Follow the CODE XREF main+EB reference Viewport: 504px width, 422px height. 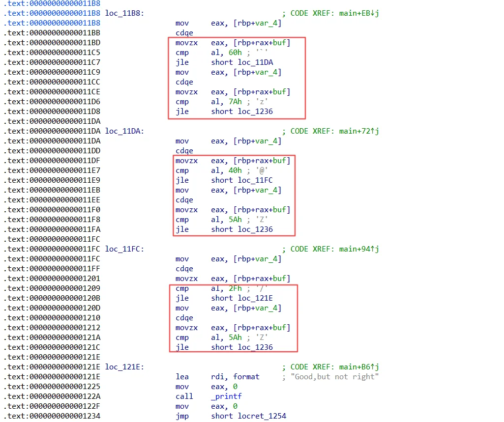359,13
